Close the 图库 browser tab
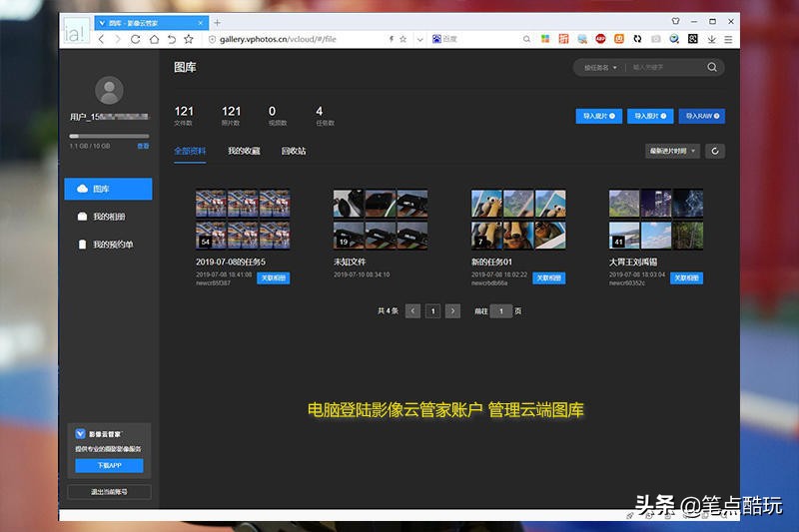Screen dimensions: 799x532 click(201, 23)
